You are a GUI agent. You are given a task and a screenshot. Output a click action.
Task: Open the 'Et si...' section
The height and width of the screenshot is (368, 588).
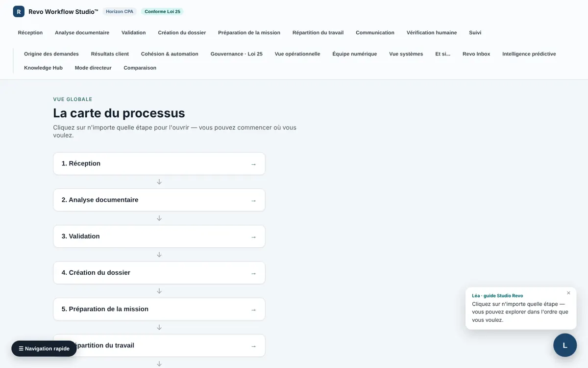tap(442, 54)
